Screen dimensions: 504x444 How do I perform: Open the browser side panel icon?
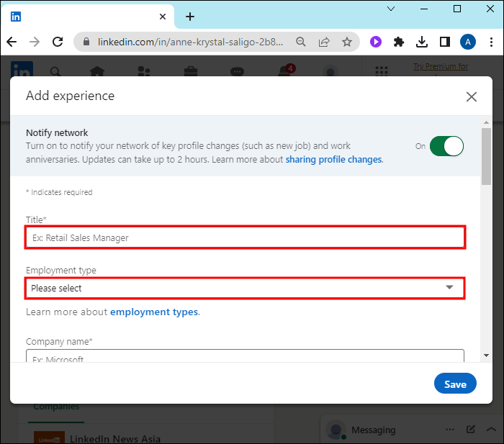tap(445, 42)
